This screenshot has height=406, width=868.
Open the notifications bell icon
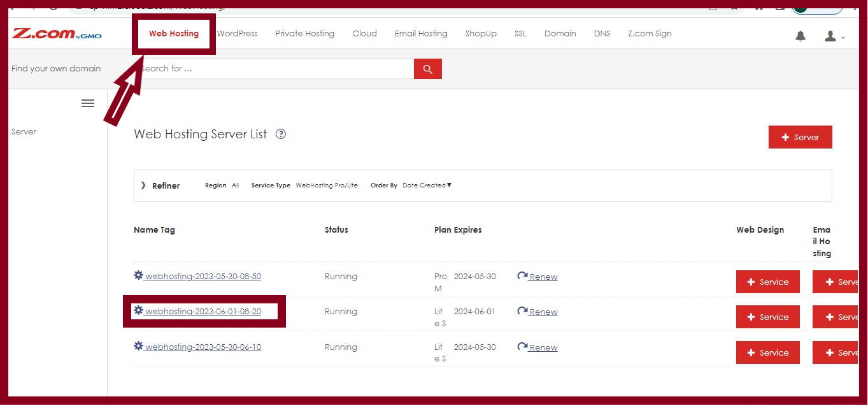pyautogui.click(x=800, y=36)
